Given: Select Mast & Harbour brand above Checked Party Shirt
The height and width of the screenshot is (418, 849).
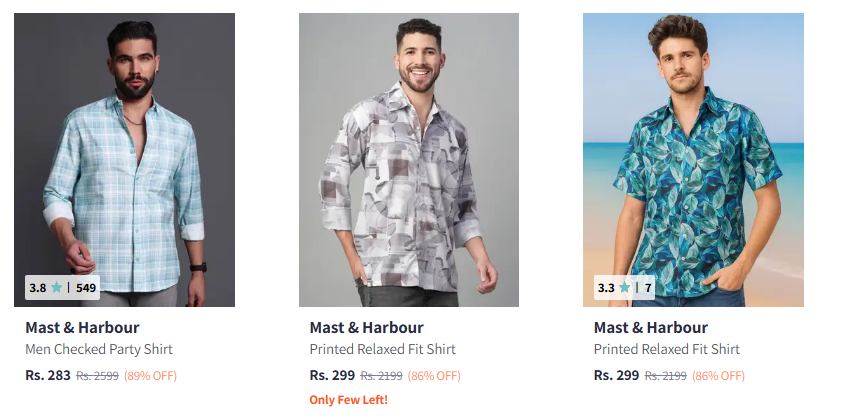Looking at the screenshot, I should click(x=82, y=328).
